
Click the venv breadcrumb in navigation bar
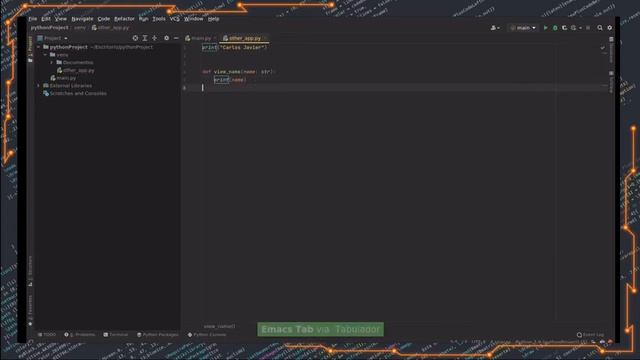pyautogui.click(x=80, y=28)
